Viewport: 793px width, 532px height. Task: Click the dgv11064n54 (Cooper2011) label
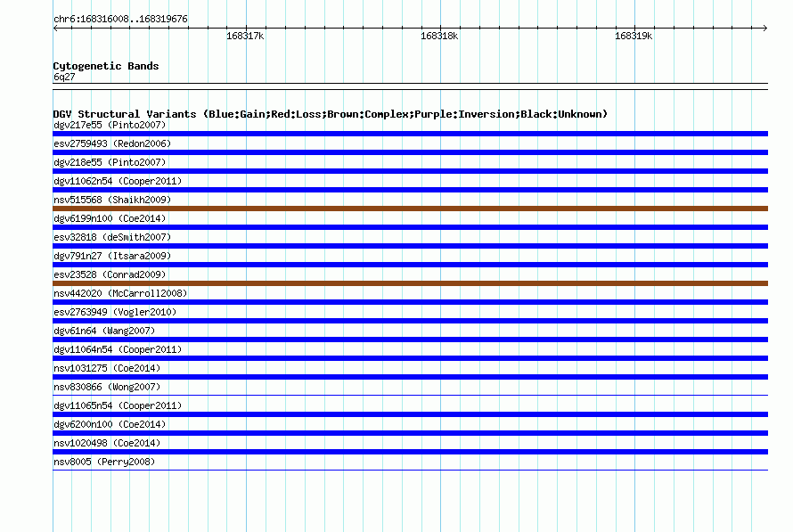[x=118, y=349]
